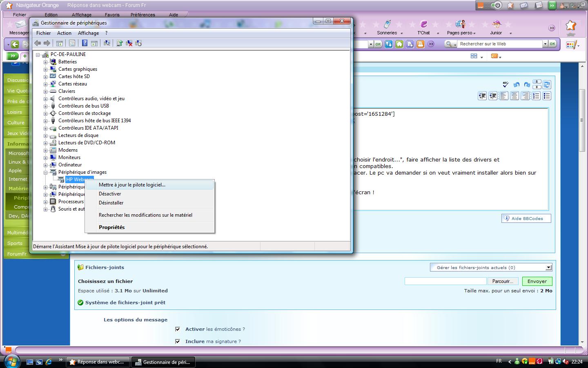
Task: Collapse the Périphérique d'images node
Action: tap(46, 172)
